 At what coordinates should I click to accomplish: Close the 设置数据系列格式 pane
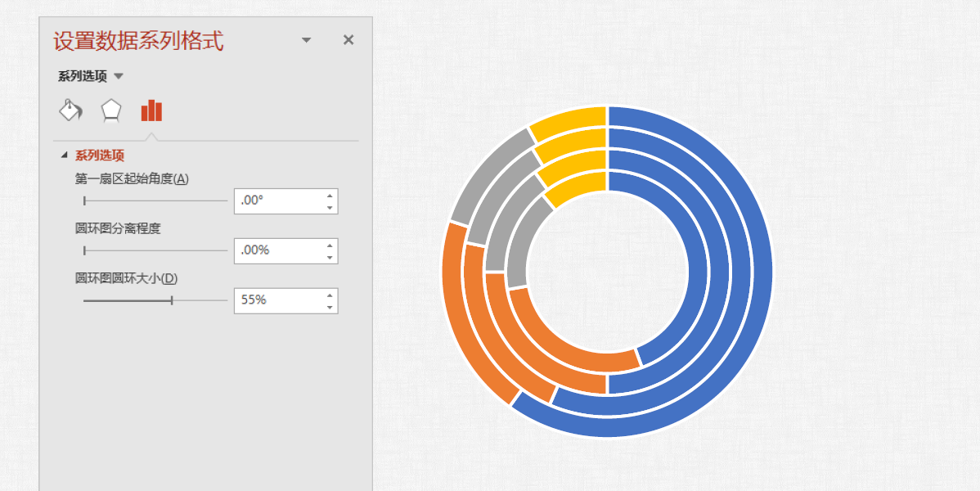(348, 40)
